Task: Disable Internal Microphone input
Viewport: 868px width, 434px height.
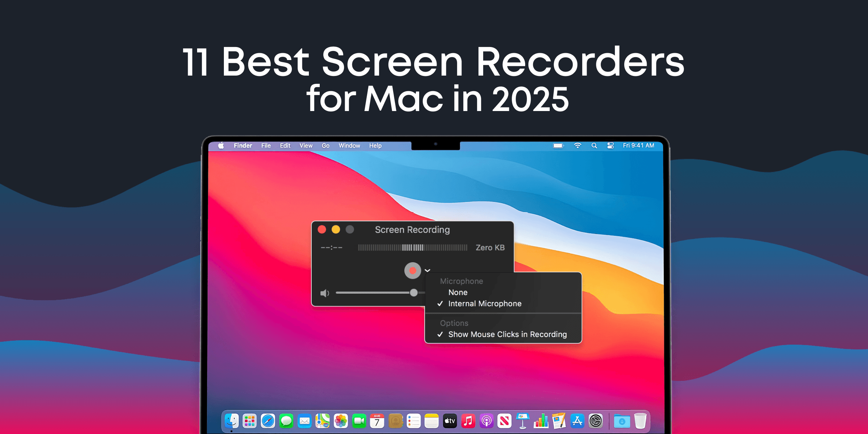Action: point(485,303)
